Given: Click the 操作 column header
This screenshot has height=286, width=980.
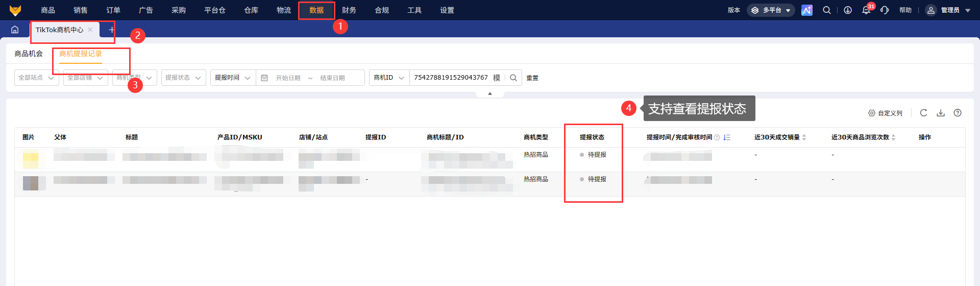Looking at the screenshot, I should pyautogui.click(x=925, y=137).
